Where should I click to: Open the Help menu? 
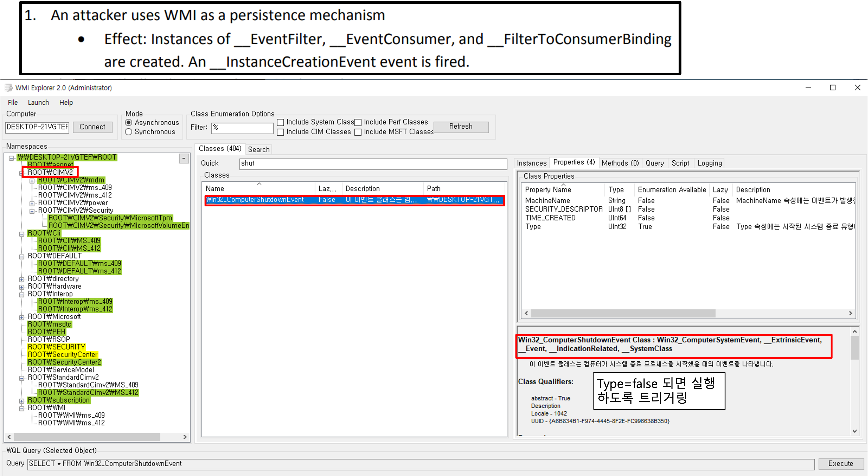(x=66, y=103)
